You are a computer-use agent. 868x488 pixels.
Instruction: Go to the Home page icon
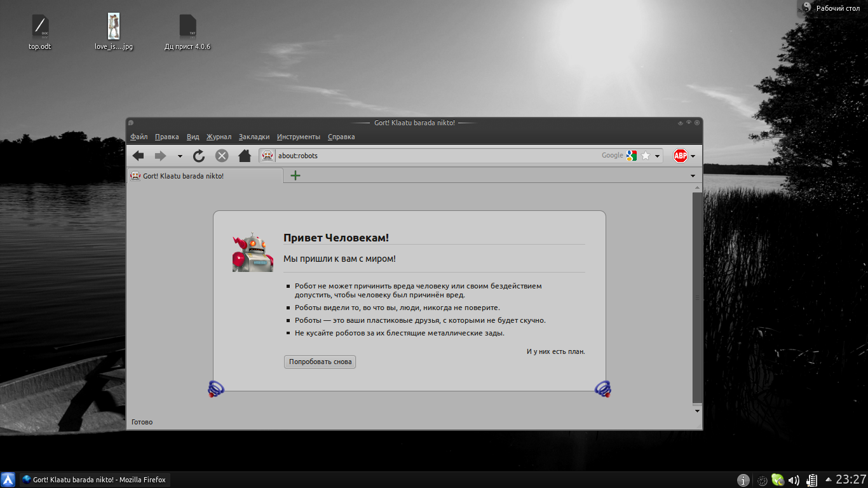244,156
